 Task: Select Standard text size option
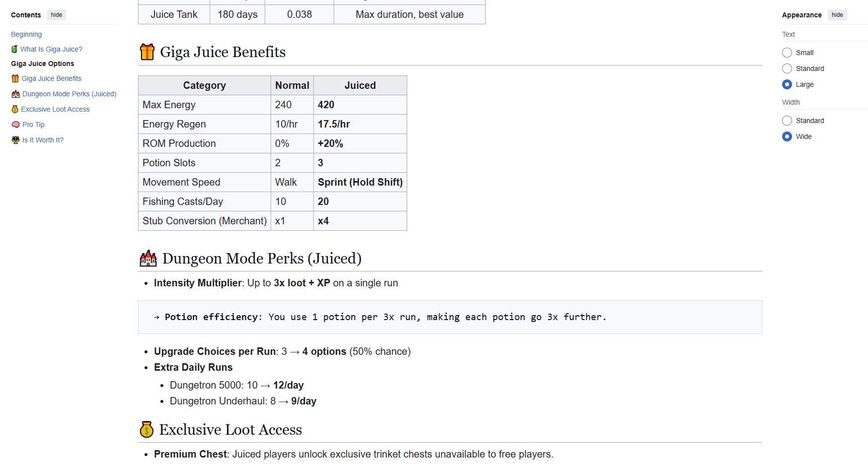pos(787,68)
